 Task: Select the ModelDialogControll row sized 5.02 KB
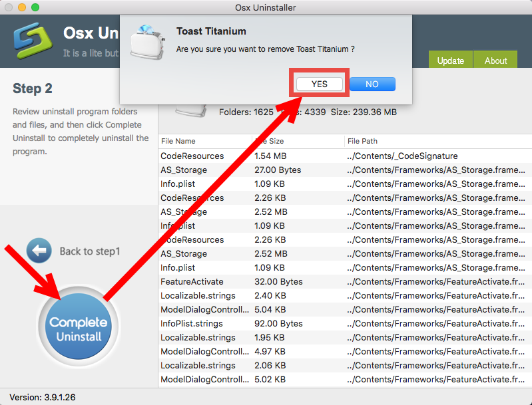coord(345,379)
